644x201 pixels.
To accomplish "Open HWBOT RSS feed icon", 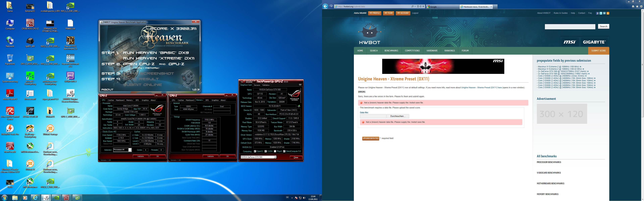I will (608, 13).
